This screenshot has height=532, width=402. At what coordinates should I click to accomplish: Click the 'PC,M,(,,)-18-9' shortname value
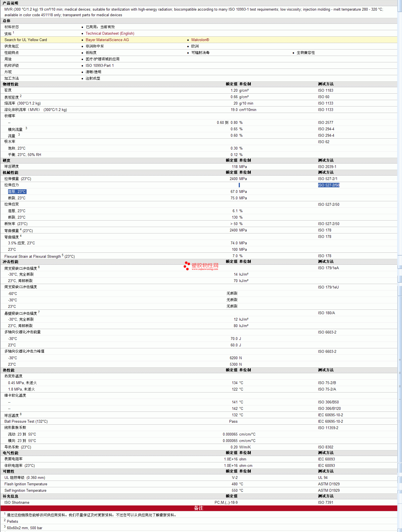[226, 503]
